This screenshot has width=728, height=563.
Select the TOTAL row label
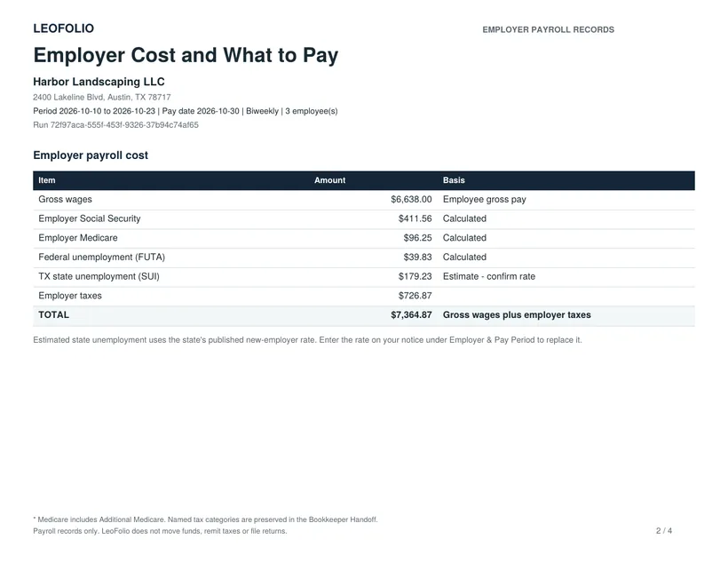pyautogui.click(x=54, y=315)
